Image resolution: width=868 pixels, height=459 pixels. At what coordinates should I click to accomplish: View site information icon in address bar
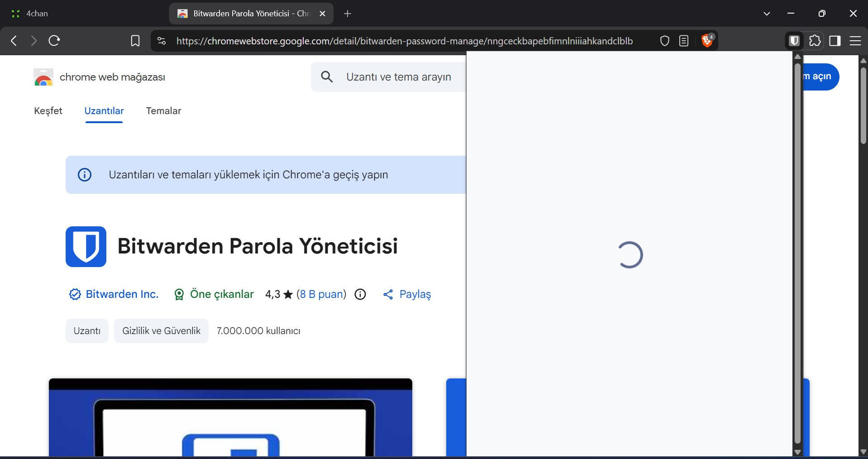point(162,41)
